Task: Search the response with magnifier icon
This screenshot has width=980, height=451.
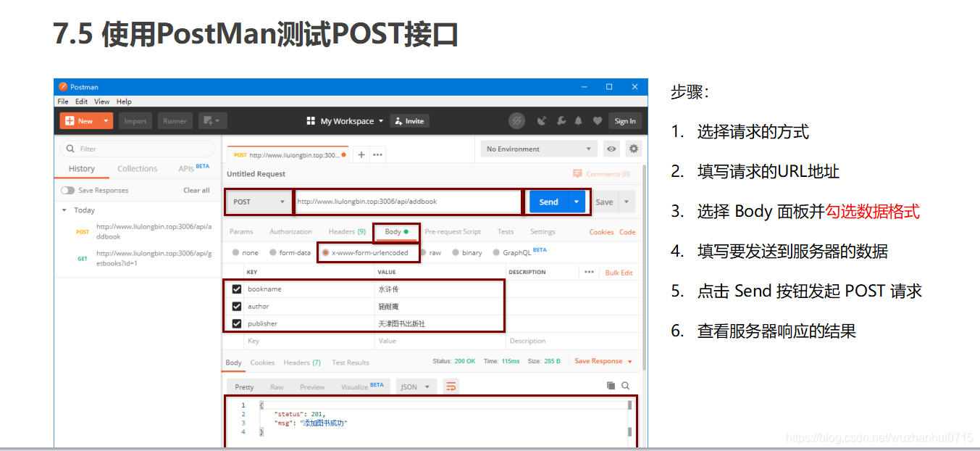Action: pyautogui.click(x=625, y=386)
